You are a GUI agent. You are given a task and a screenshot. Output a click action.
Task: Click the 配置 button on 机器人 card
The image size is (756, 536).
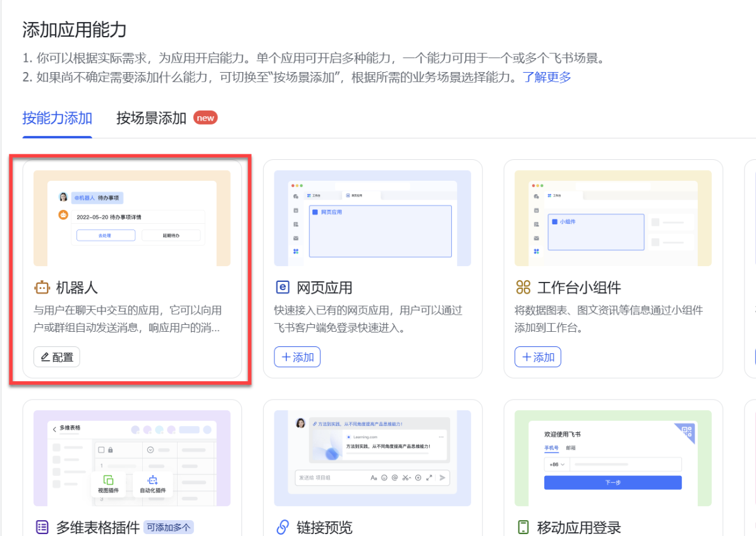point(57,357)
